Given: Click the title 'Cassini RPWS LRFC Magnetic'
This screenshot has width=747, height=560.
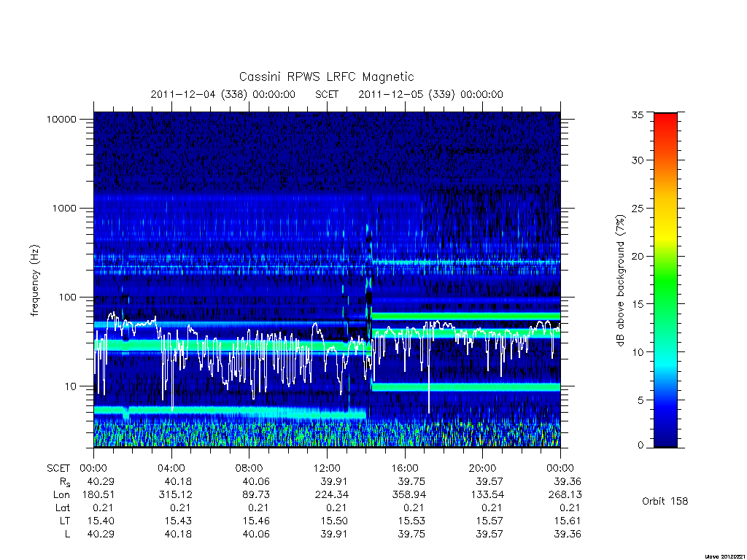Looking at the screenshot, I should (326, 77).
